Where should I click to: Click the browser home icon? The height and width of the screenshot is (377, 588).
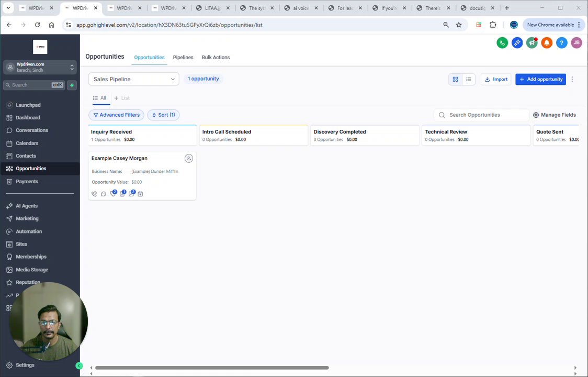pos(51,25)
